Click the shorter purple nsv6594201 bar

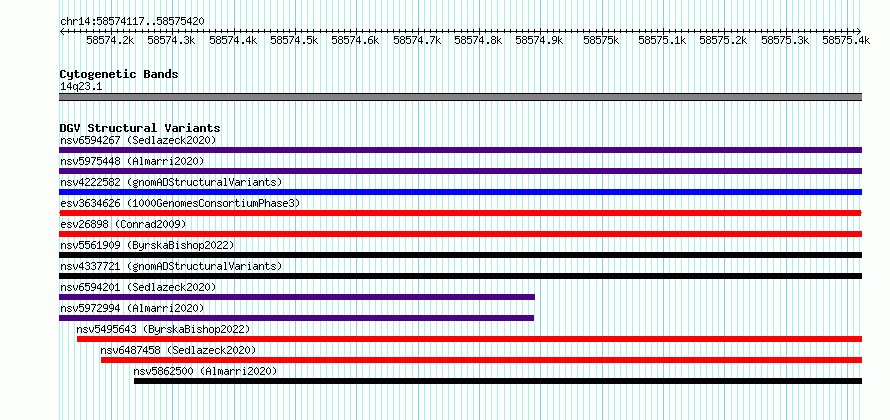(297, 297)
